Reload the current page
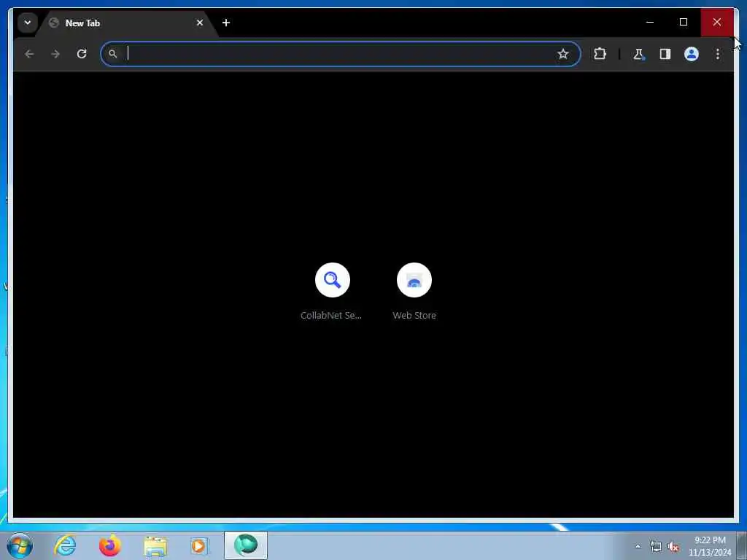 (x=82, y=54)
